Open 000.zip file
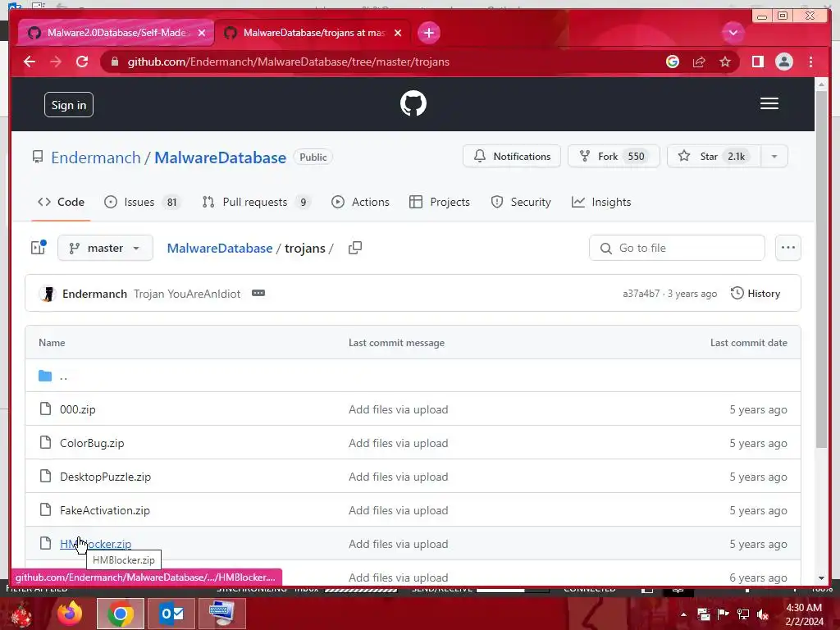Screen dimensions: 840x630 click(78, 409)
